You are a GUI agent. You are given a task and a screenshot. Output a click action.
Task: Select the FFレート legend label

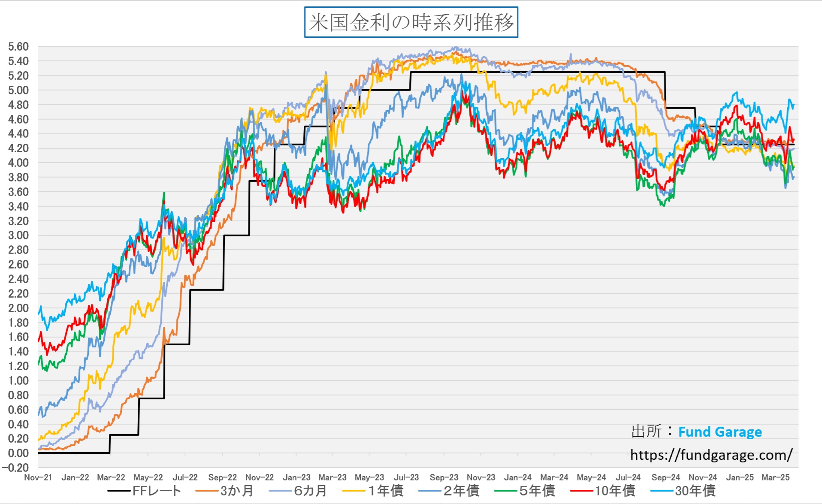[157, 491]
